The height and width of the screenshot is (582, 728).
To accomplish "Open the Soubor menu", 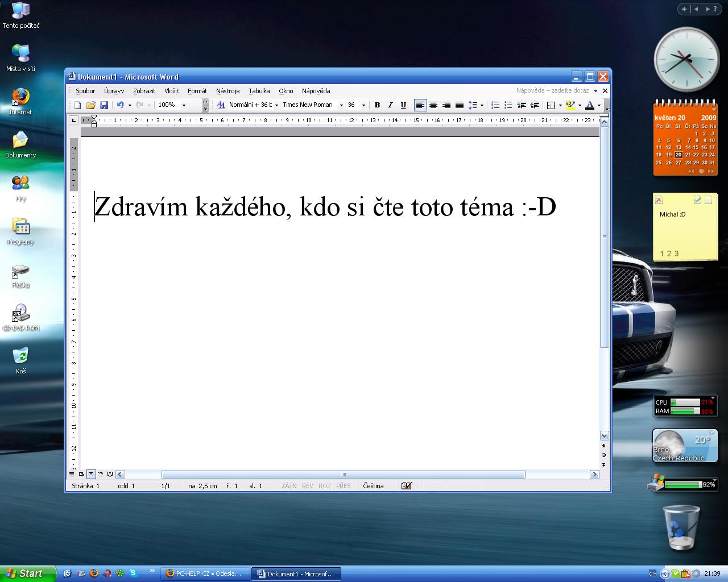I will (85, 91).
